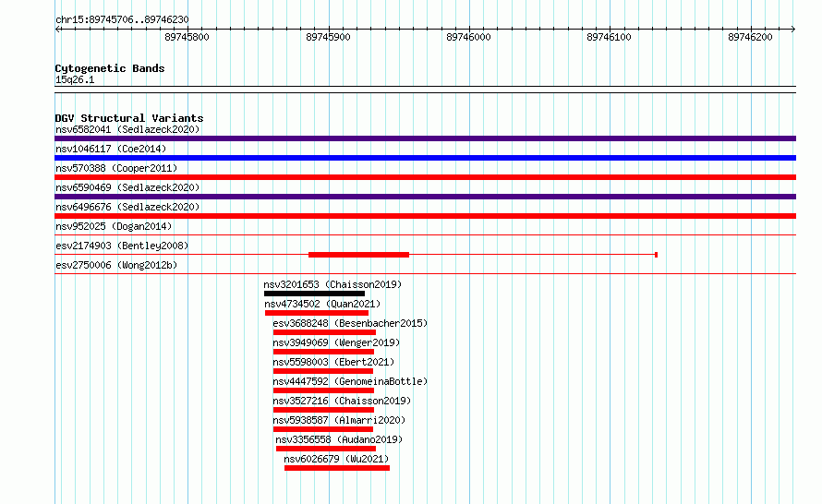Image resolution: width=822 pixels, height=504 pixels.
Task: Click the thick red segment of esv2174903
Action: 358,255
